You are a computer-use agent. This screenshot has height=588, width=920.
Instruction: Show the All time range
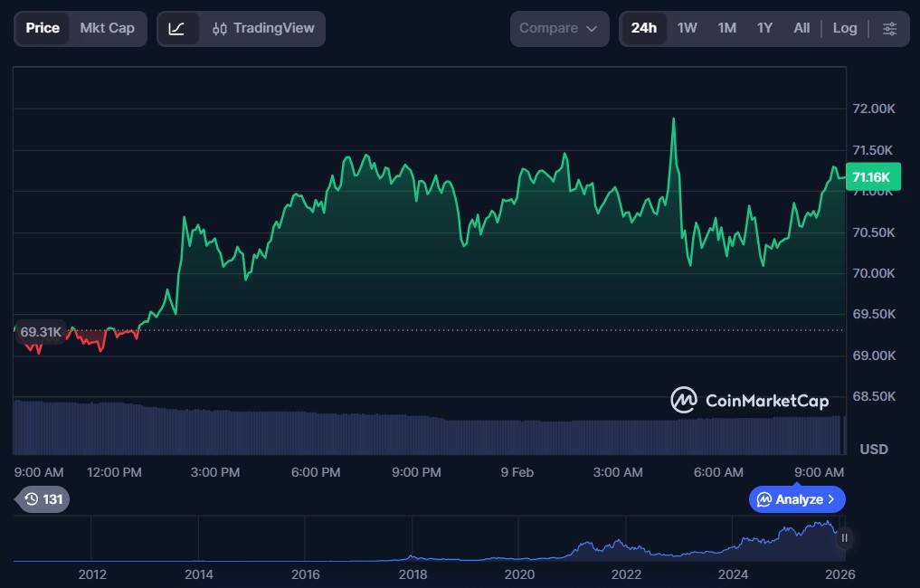[801, 29]
